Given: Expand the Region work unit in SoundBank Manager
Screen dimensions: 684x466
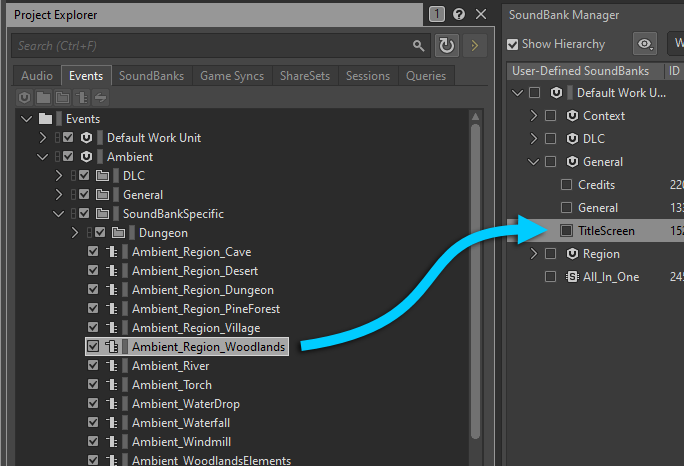Looking at the screenshot, I should coord(534,254).
